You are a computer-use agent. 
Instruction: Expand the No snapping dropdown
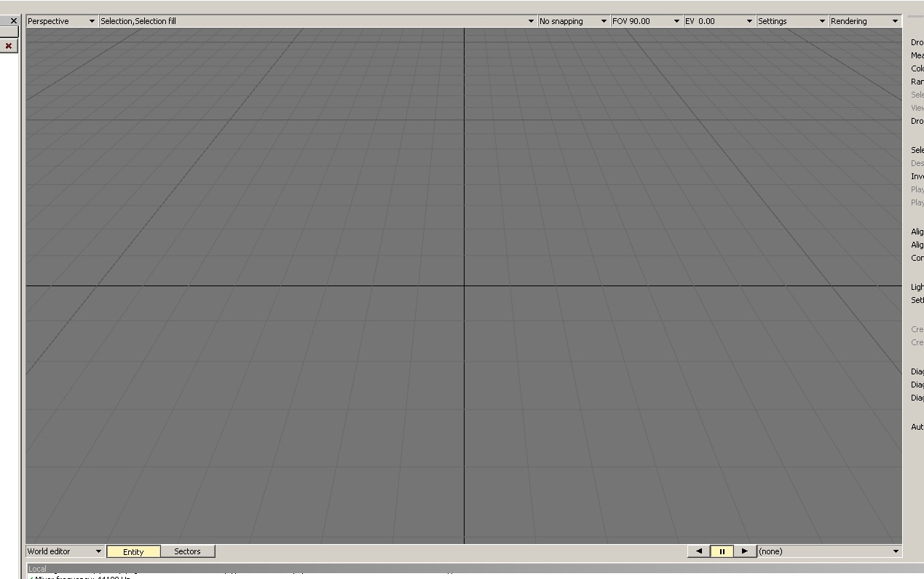pyautogui.click(x=573, y=21)
